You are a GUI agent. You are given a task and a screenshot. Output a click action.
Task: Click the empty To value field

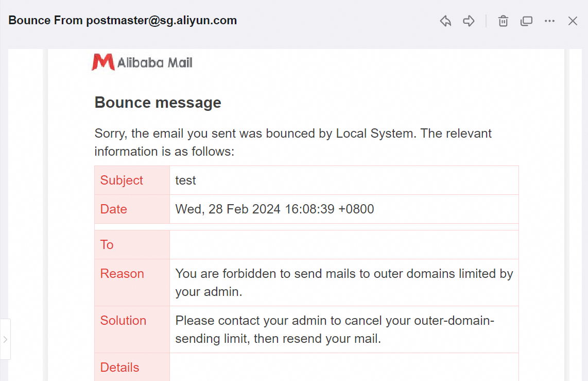pos(343,245)
